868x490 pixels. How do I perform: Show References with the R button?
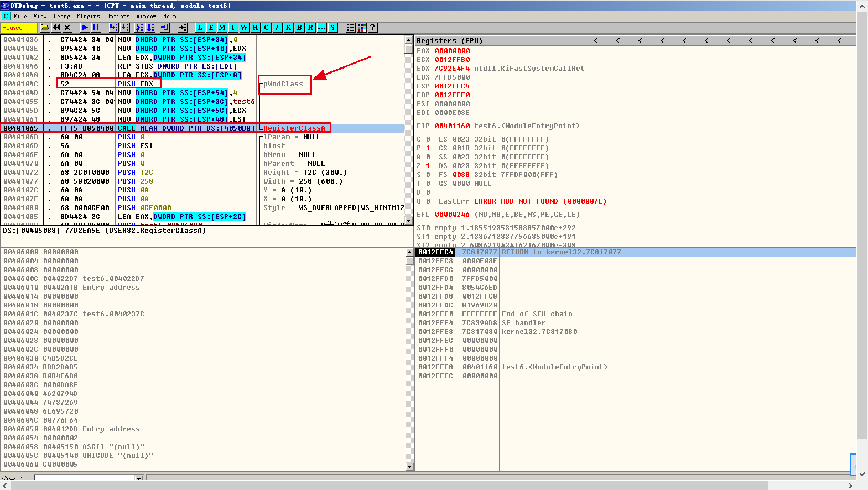(x=310, y=27)
